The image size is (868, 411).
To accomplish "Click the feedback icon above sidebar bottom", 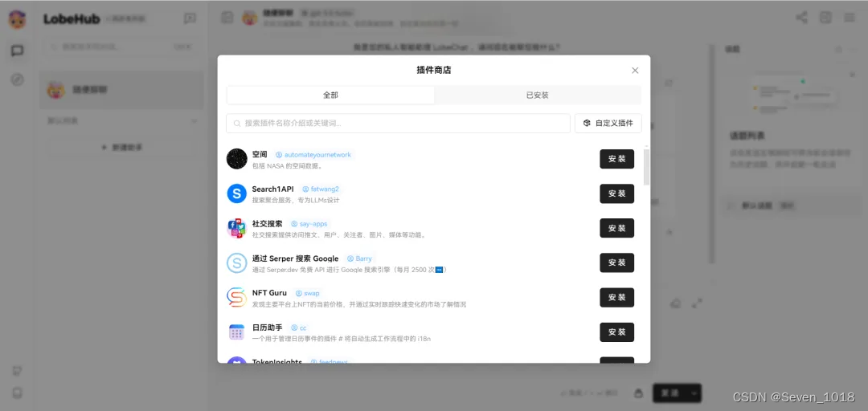I will tap(17, 371).
